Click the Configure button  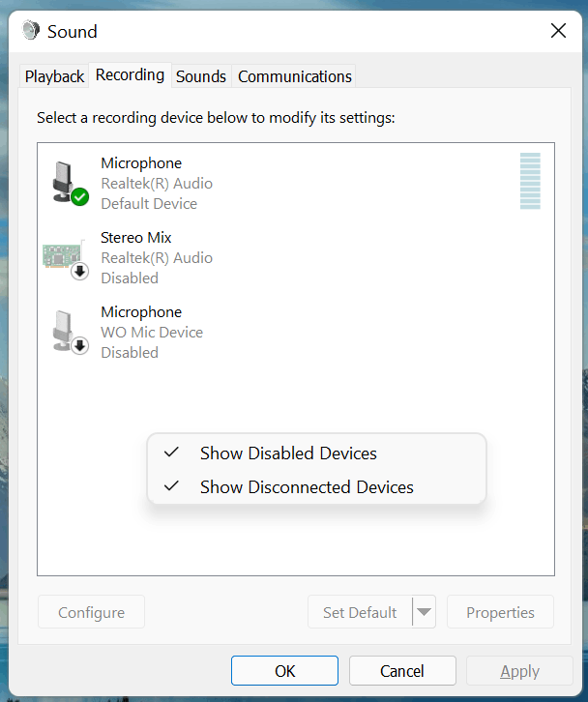pos(91,612)
